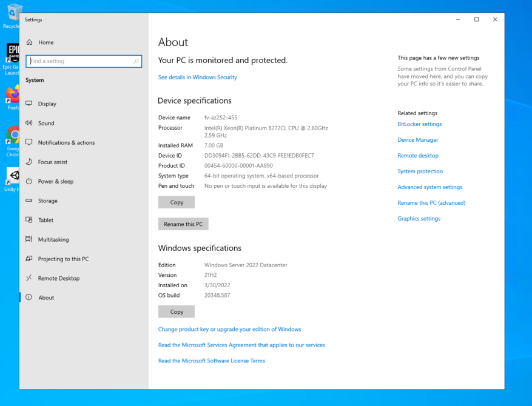Open Google Chrome desktop icon

[12, 141]
